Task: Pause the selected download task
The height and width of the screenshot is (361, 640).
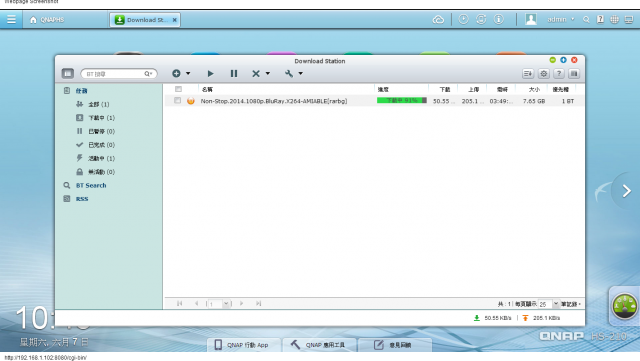Action: (233, 74)
